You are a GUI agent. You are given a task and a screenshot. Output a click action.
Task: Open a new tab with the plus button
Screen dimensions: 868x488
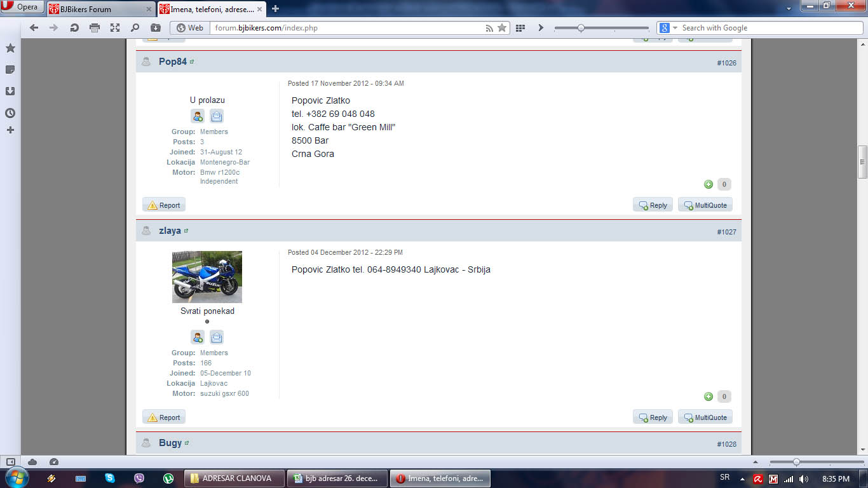coord(275,9)
